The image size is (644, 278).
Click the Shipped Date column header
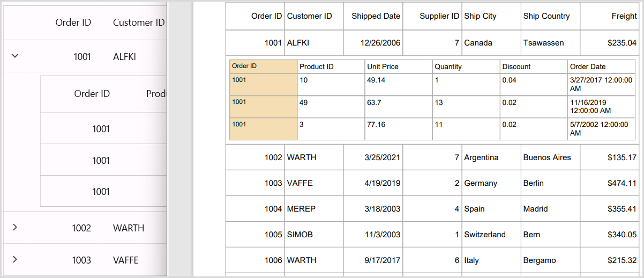click(x=376, y=16)
